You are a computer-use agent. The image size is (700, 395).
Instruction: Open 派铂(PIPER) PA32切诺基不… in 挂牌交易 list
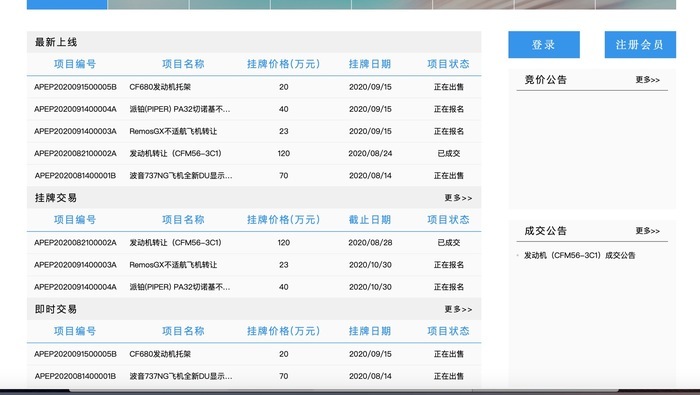click(x=180, y=287)
